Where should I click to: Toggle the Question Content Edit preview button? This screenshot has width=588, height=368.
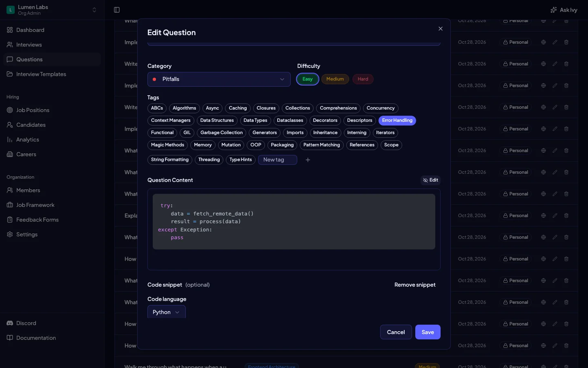(x=430, y=180)
